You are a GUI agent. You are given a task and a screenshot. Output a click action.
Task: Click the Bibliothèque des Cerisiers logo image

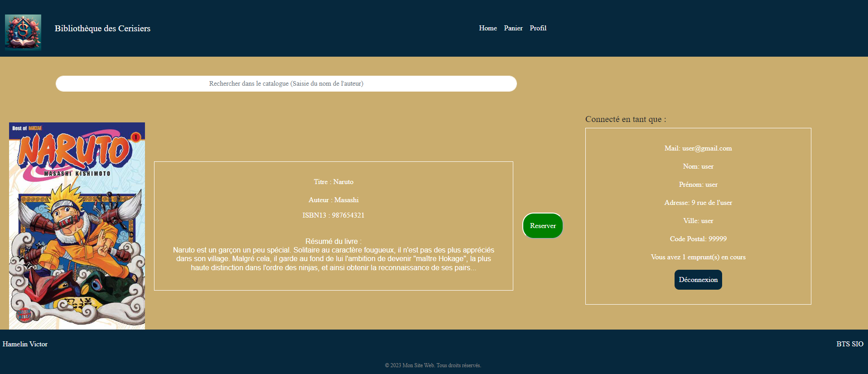(x=23, y=32)
